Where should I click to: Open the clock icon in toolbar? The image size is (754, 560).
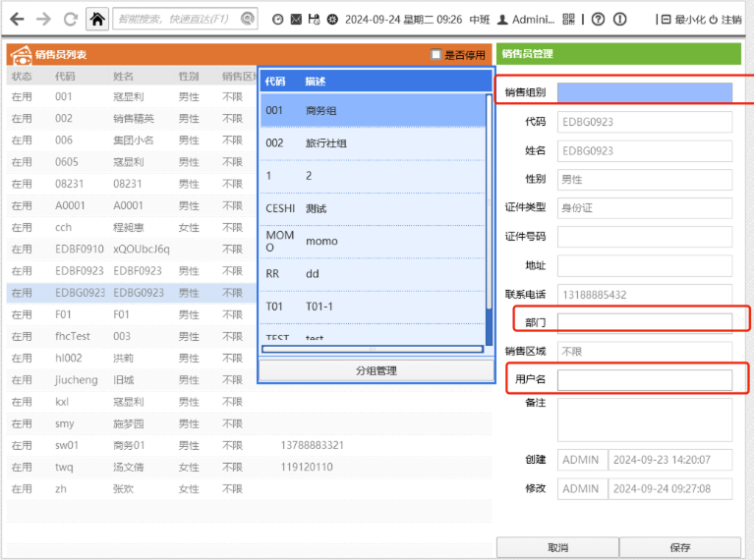click(x=277, y=20)
